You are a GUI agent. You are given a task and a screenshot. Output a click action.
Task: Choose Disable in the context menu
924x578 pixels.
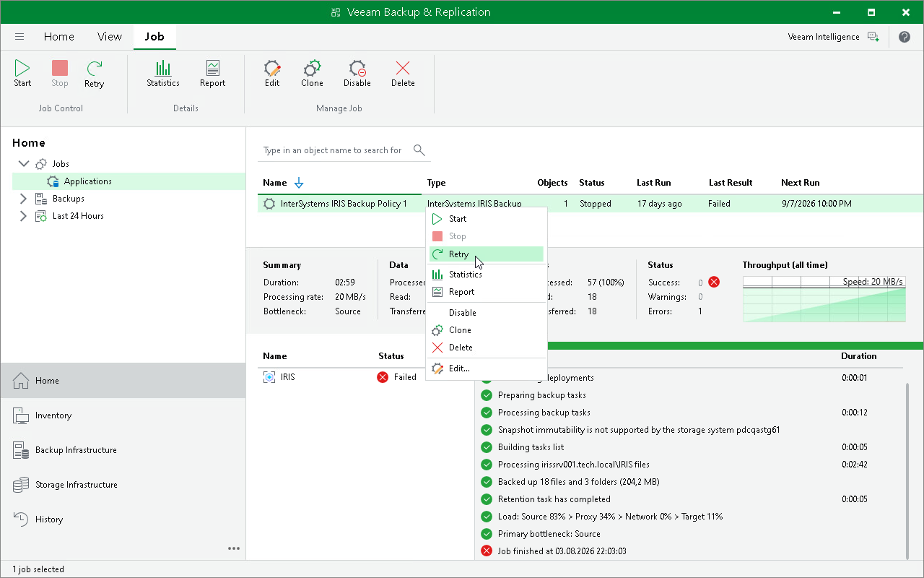(x=486, y=313)
